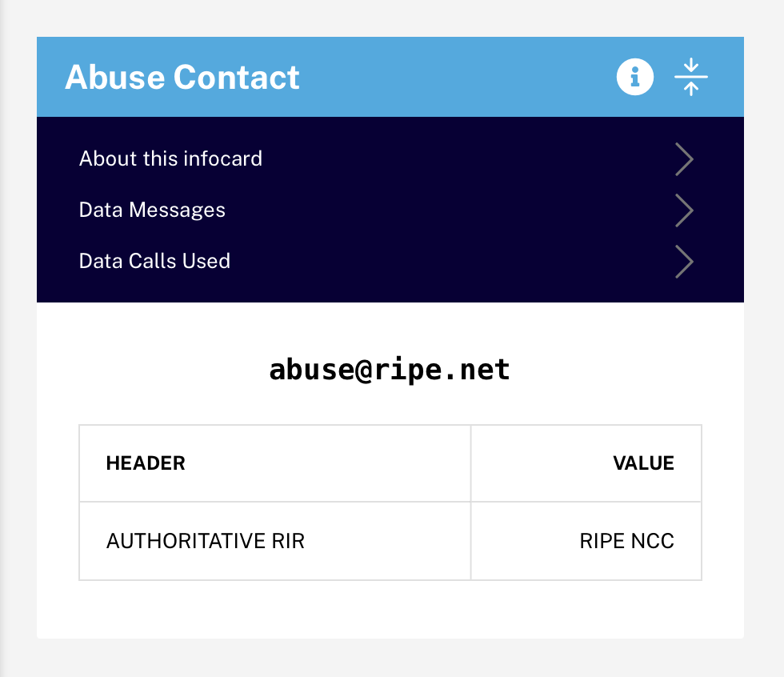
Task: Click the grey page background outside the card
Action: (x=390, y=659)
